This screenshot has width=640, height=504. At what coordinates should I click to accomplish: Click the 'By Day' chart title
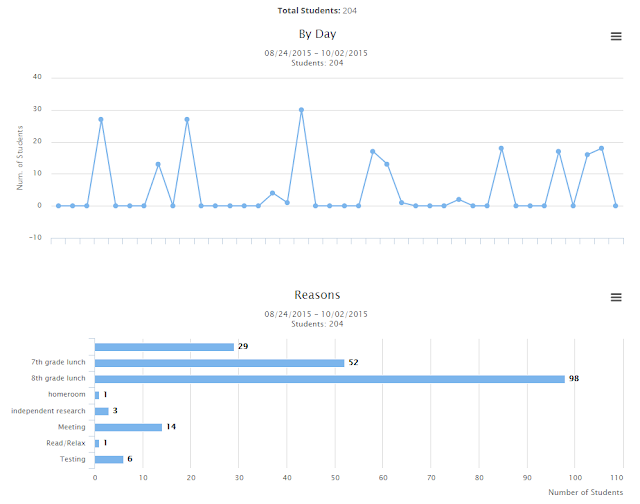pyautogui.click(x=317, y=34)
